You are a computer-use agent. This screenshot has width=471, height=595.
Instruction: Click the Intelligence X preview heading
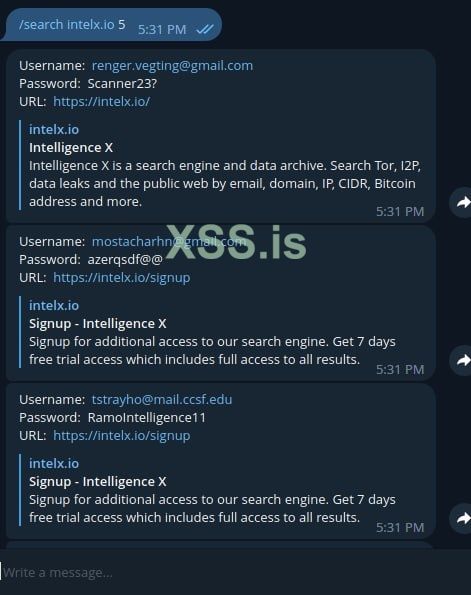coord(71,148)
